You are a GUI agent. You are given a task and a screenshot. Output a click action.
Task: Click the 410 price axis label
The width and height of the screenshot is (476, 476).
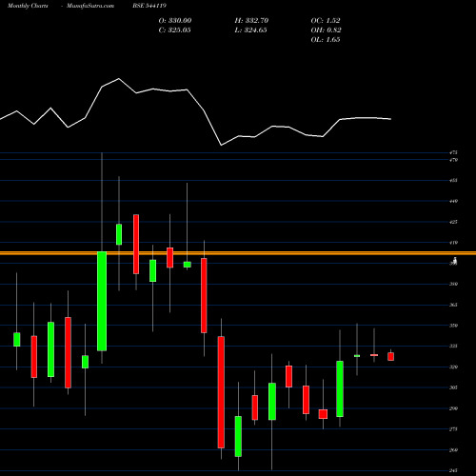[x=453, y=243]
